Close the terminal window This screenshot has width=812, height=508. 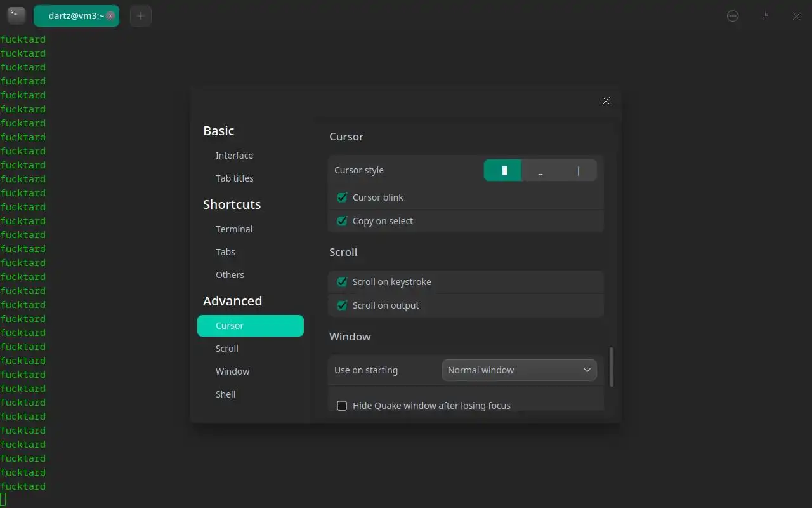[x=796, y=16]
